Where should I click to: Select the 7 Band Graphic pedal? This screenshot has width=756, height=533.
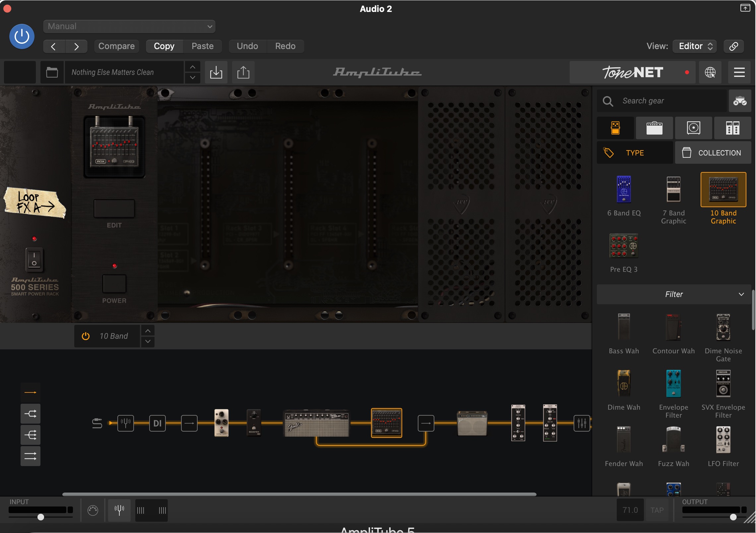(x=673, y=199)
